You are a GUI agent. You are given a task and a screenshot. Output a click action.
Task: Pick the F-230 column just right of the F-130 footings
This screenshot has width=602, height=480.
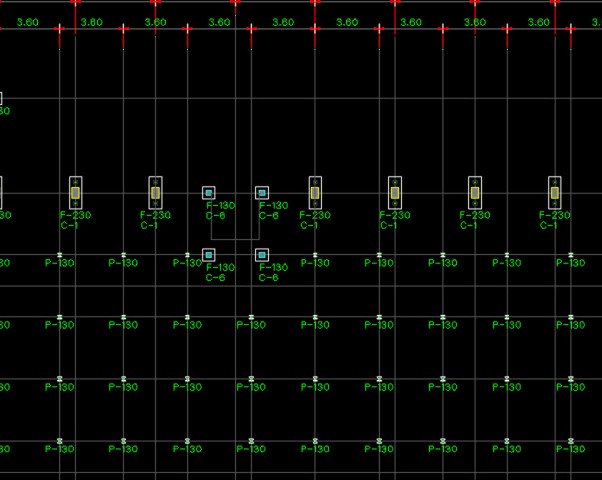pos(315,191)
